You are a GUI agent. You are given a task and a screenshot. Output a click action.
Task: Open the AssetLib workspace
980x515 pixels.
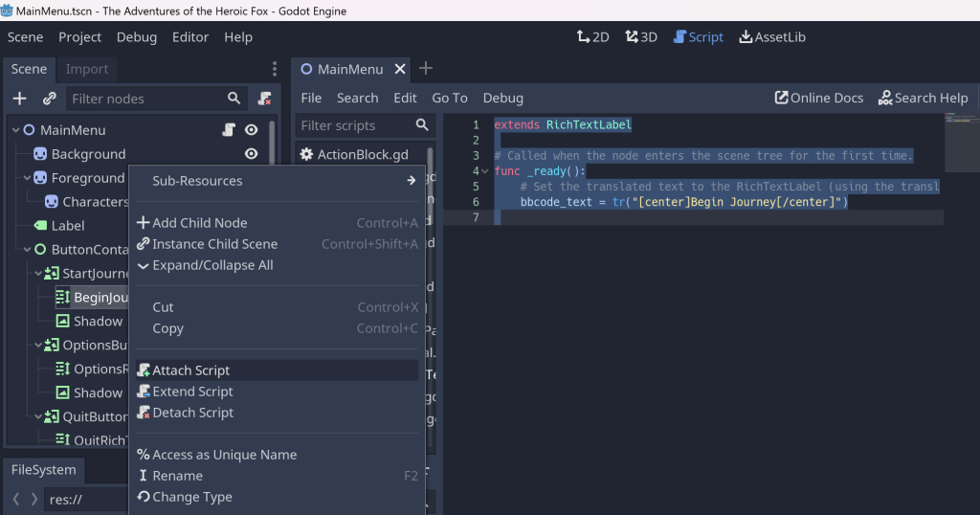tap(772, 37)
